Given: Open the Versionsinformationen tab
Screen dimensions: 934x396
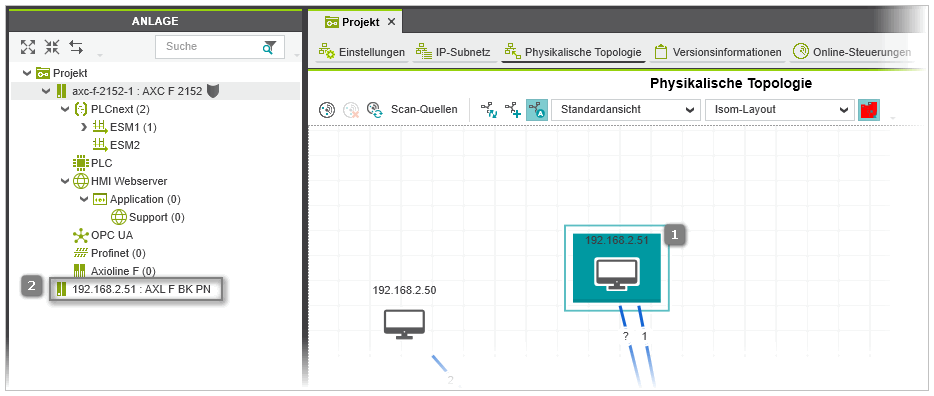Looking at the screenshot, I should [718, 52].
